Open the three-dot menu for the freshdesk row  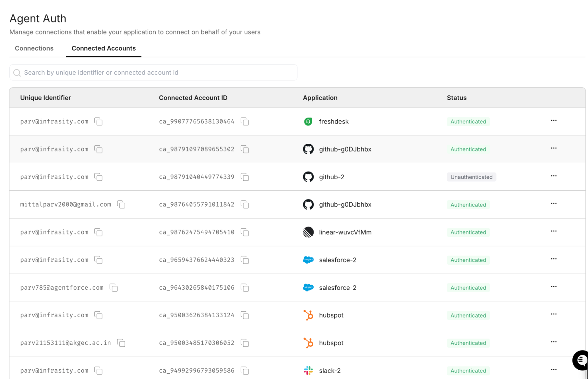(554, 120)
